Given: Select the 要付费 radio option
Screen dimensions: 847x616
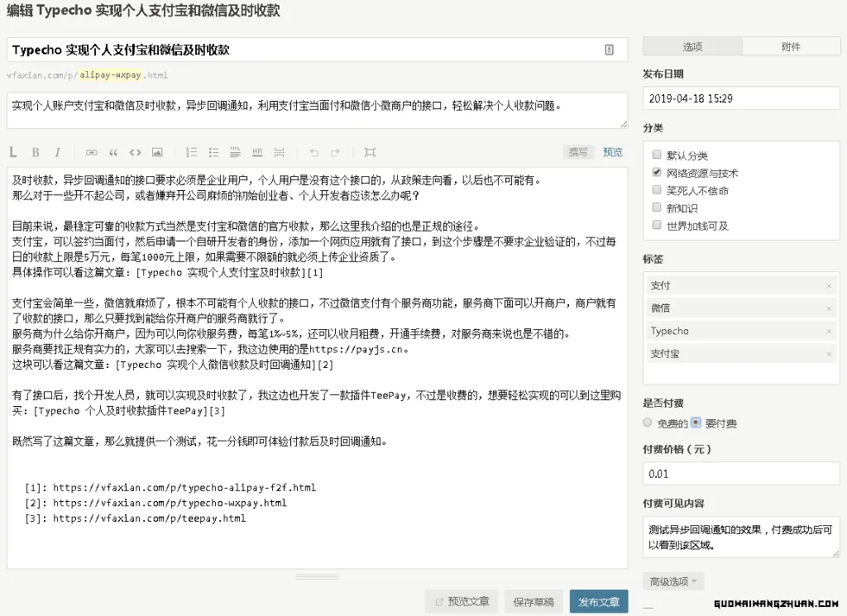Looking at the screenshot, I should 696,423.
